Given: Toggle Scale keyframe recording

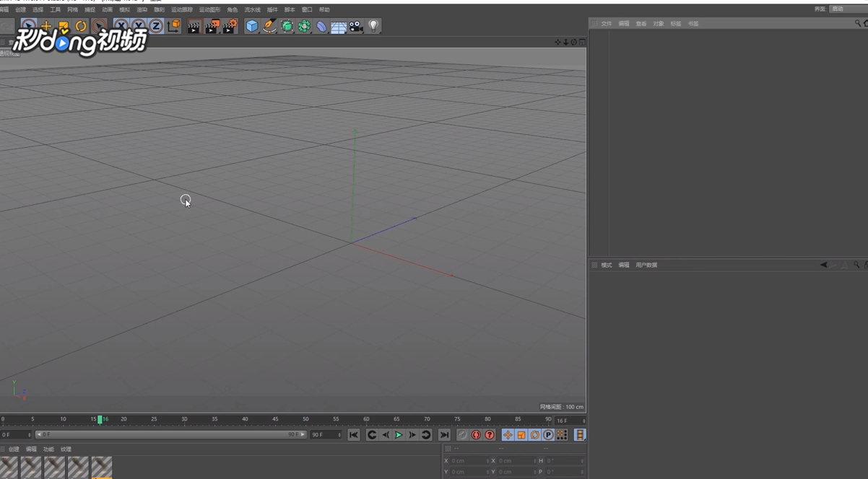Looking at the screenshot, I should [x=521, y=435].
